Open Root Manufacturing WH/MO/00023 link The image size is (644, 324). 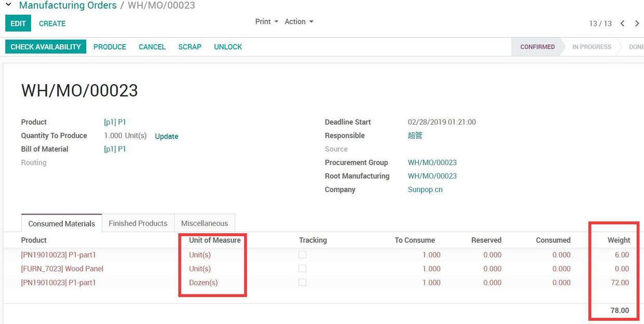(x=432, y=176)
